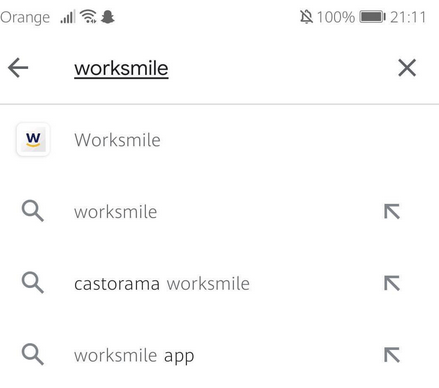Fill query using arrow next to worksmile app
This screenshot has height=388, width=439.
(x=392, y=355)
